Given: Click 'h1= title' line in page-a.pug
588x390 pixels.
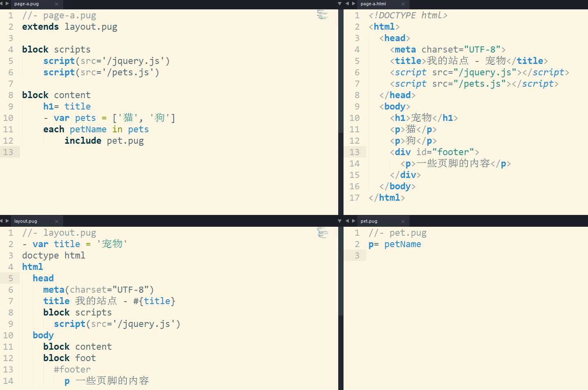Looking at the screenshot, I should tap(67, 107).
